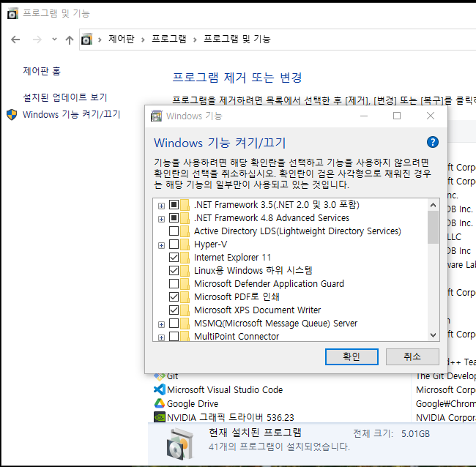Click the installed programs disc box icon
This screenshot has height=467, width=476.
point(180,444)
